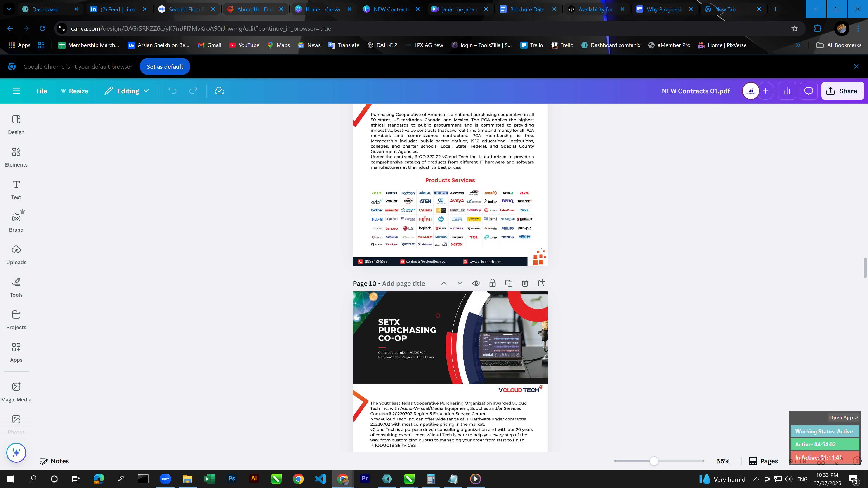Reload the current page

42,29
